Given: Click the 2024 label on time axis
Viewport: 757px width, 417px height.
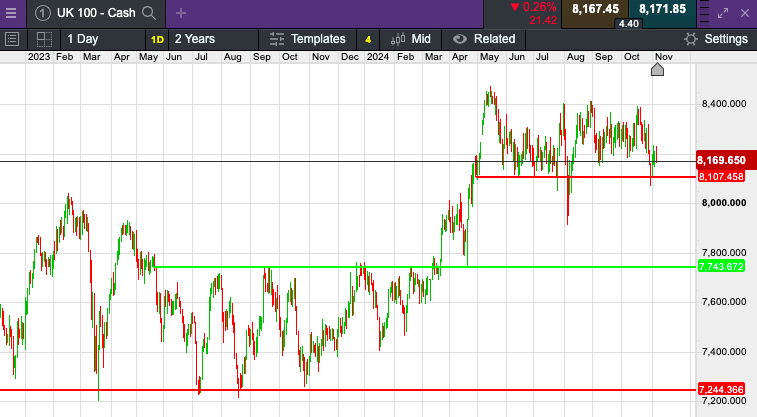Looking at the screenshot, I should coord(378,57).
